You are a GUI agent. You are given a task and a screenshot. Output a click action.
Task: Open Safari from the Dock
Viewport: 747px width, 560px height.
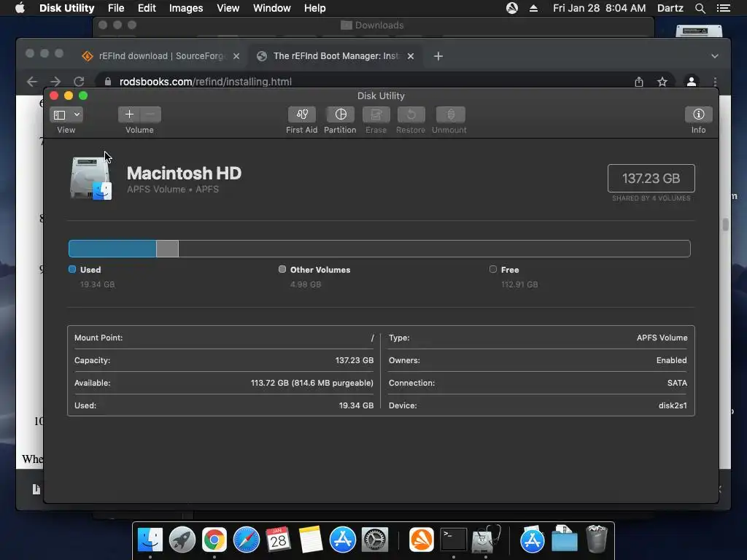click(247, 540)
